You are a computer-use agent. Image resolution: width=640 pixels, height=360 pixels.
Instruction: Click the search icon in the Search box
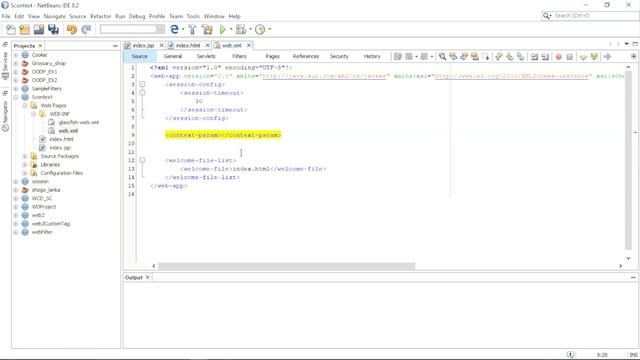coord(546,16)
